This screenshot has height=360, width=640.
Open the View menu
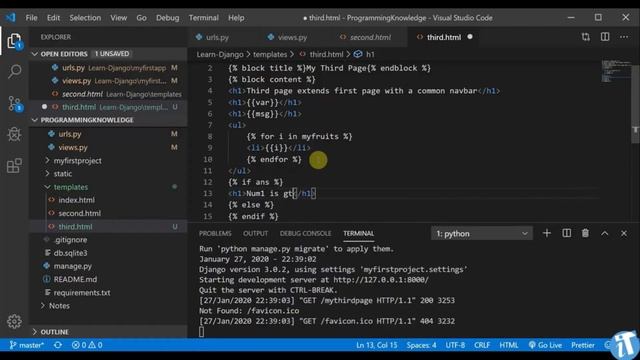click(118, 18)
